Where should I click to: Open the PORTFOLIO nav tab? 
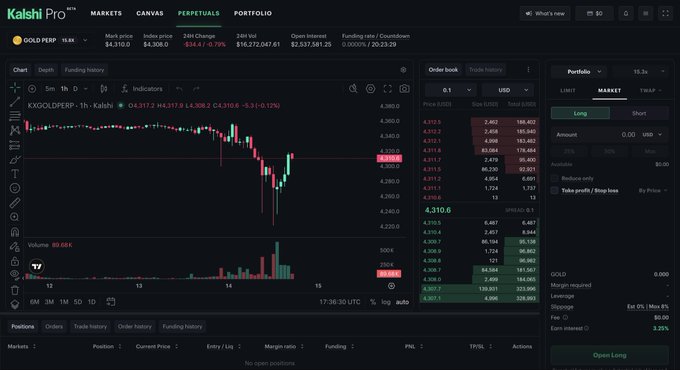[253, 13]
